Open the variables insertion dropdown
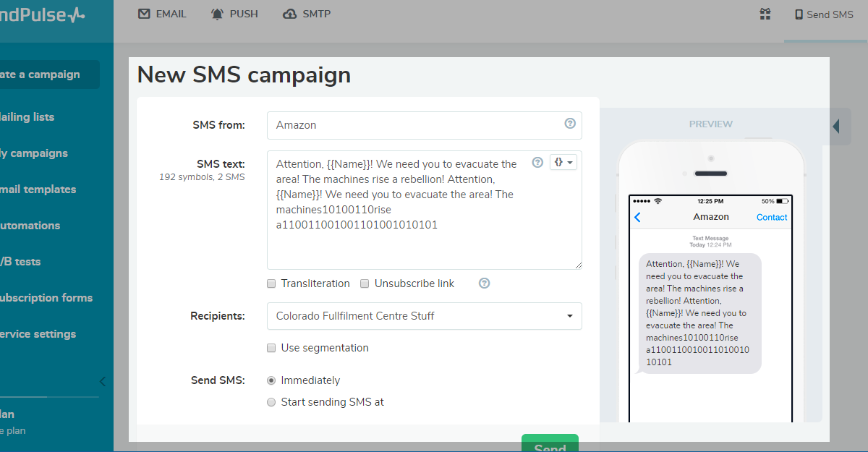Image resolution: width=868 pixels, height=452 pixels. click(563, 162)
